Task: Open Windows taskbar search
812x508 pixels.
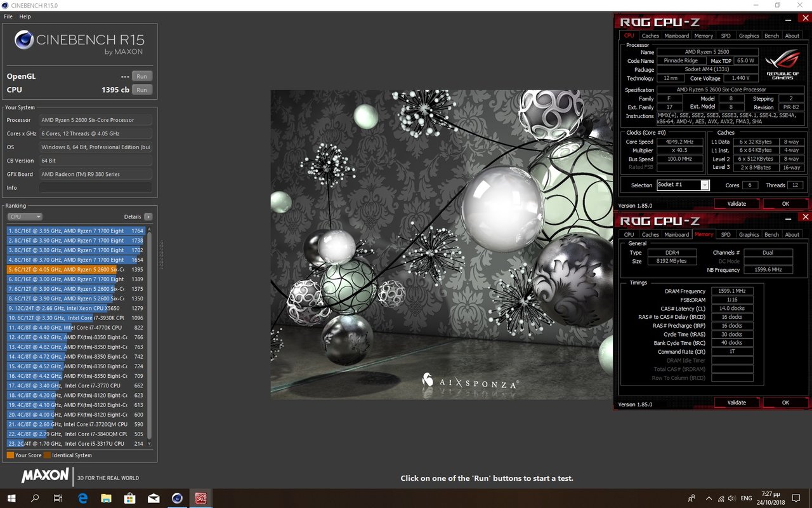Action: 35,498
